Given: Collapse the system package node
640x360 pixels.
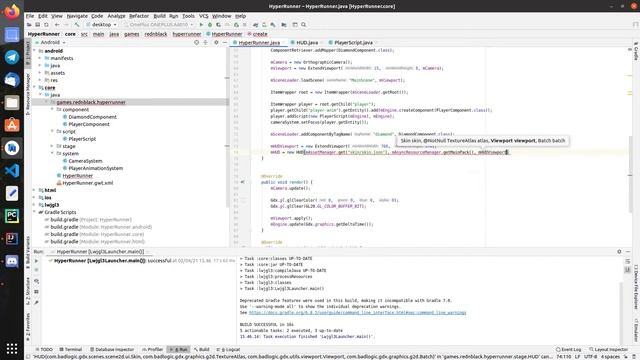Looking at the screenshot, I should [x=53, y=153].
